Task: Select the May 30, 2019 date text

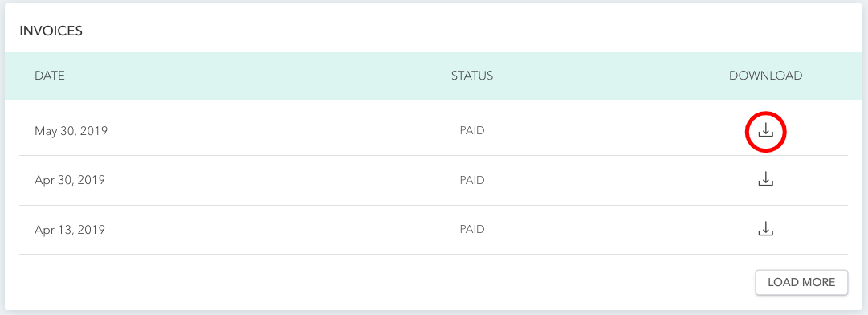Action: tap(71, 132)
